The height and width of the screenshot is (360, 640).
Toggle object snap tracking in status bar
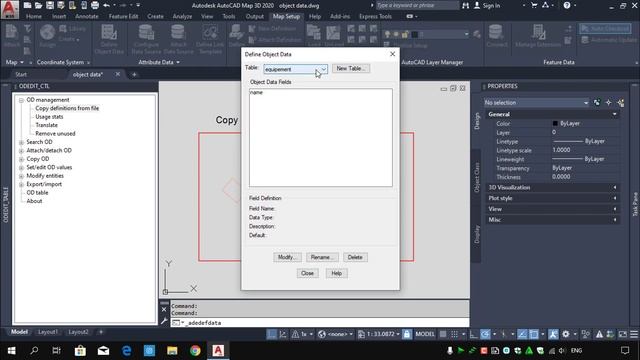pos(522,334)
